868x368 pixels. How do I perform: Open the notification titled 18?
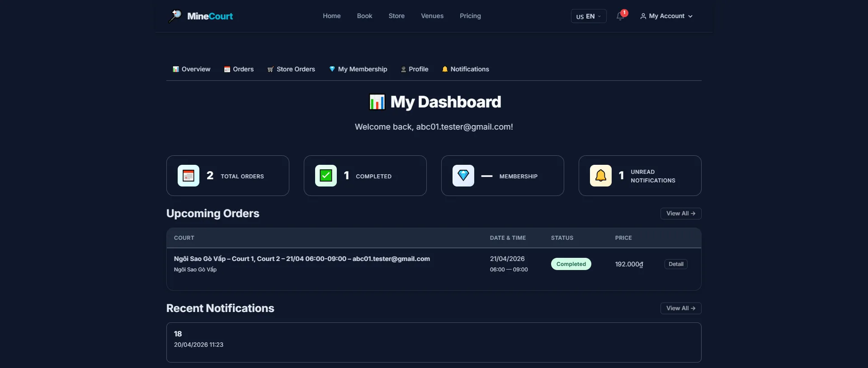coord(434,342)
